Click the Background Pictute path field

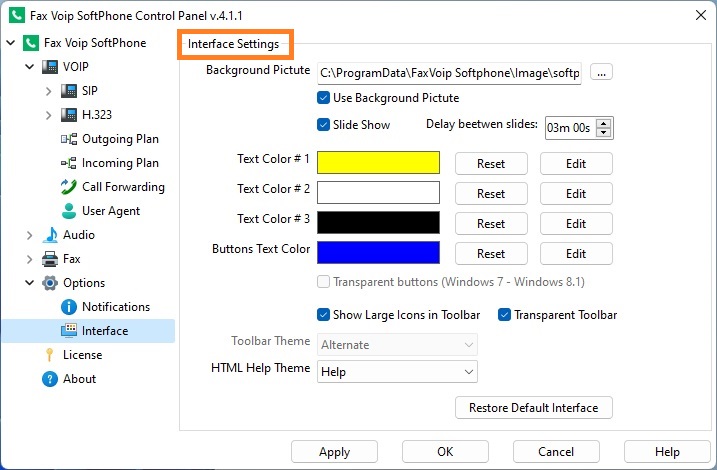coord(449,73)
